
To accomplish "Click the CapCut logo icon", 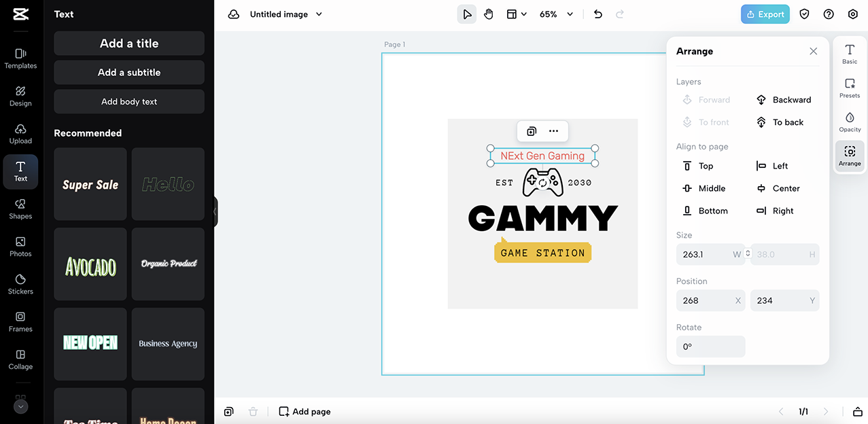I will click(x=20, y=14).
